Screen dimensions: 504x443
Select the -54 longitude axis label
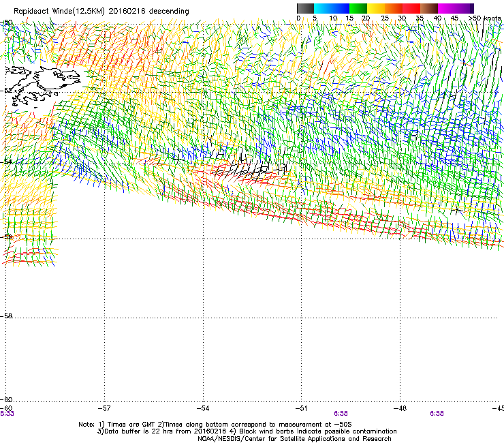pyautogui.click(x=203, y=408)
